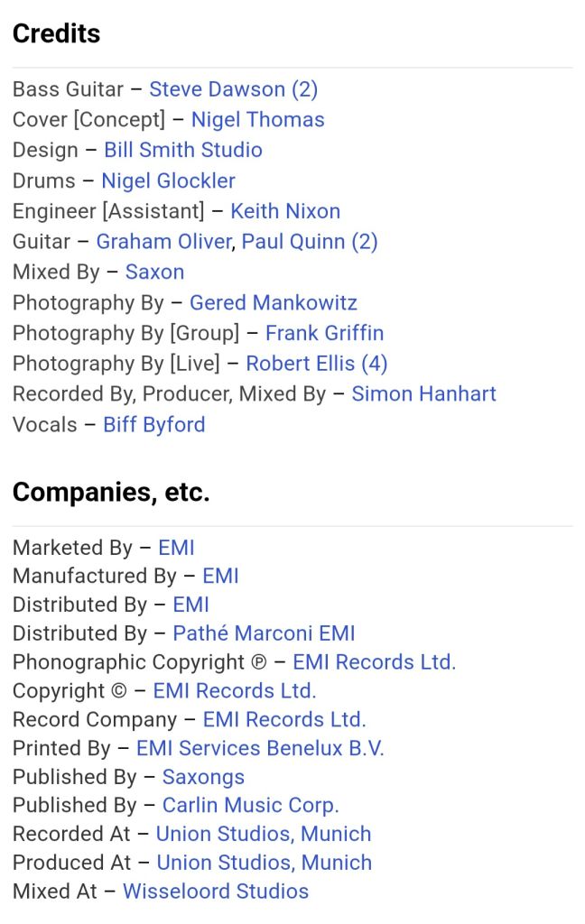Open the Frank Griffin group photography link
Image resolution: width=585 pixels, height=924 pixels.
324,333
